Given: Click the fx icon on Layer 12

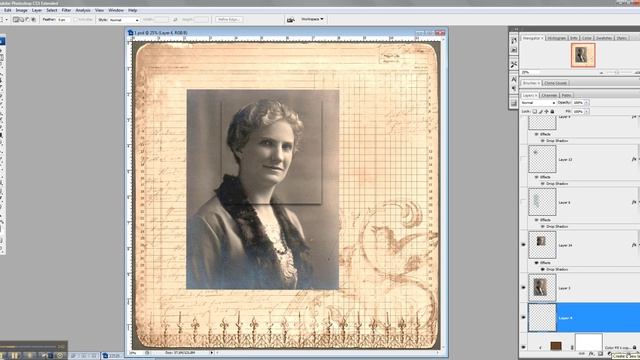Looking at the screenshot, I should [x=634, y=160].
